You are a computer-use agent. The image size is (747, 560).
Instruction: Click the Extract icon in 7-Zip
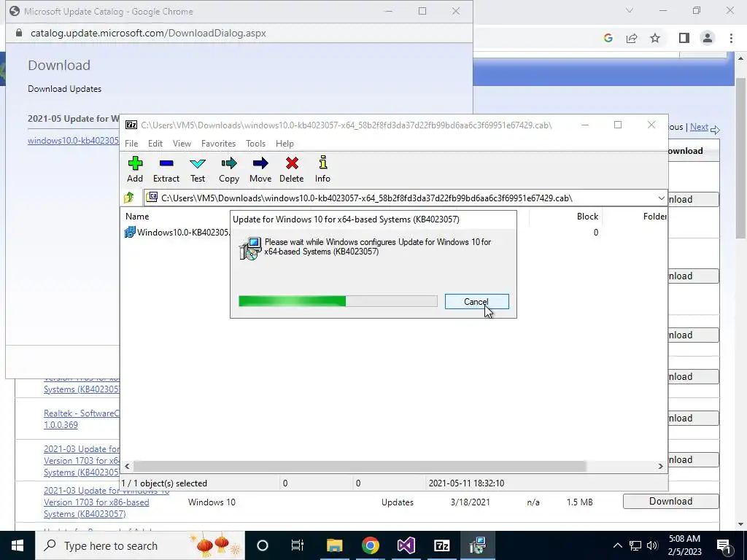pos(166,169)
